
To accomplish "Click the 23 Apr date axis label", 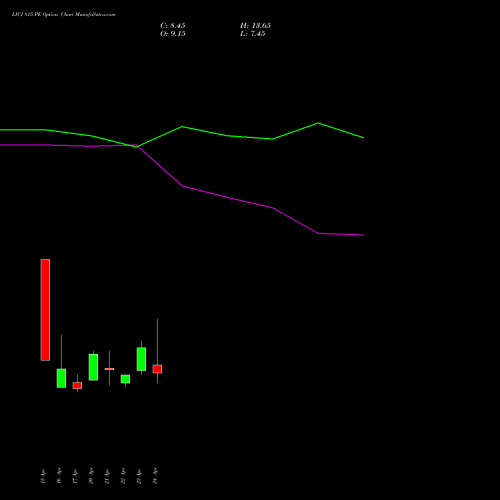I will (139, 476).
